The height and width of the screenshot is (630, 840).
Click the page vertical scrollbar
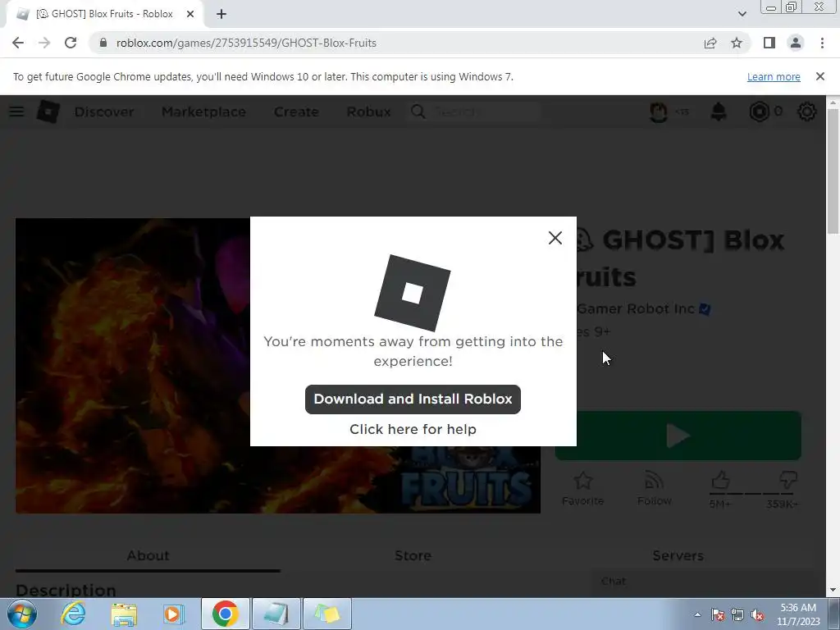click(x=833, y=171)
